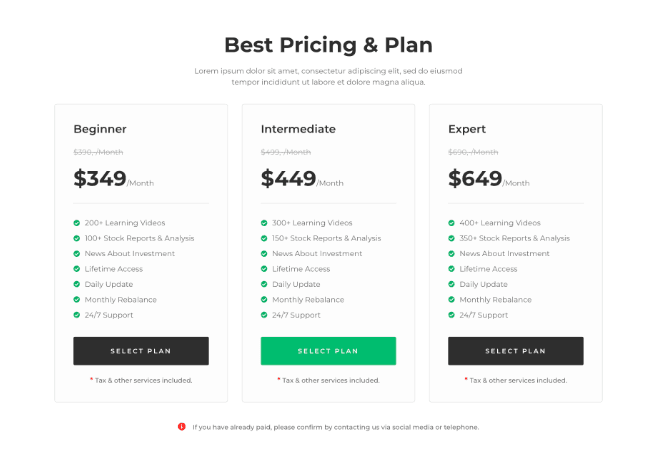The height and width of the screenshot is (449, 656).
Task: Click Intermediate plan's 24/7 Support checkmark
Action: tap(265, 315)
